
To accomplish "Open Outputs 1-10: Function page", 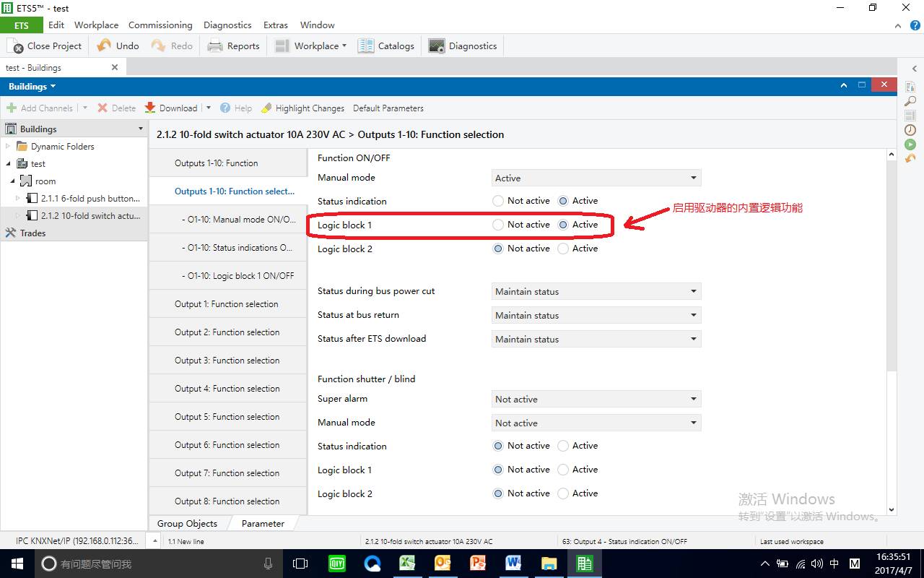I will (x=228, y=163).
